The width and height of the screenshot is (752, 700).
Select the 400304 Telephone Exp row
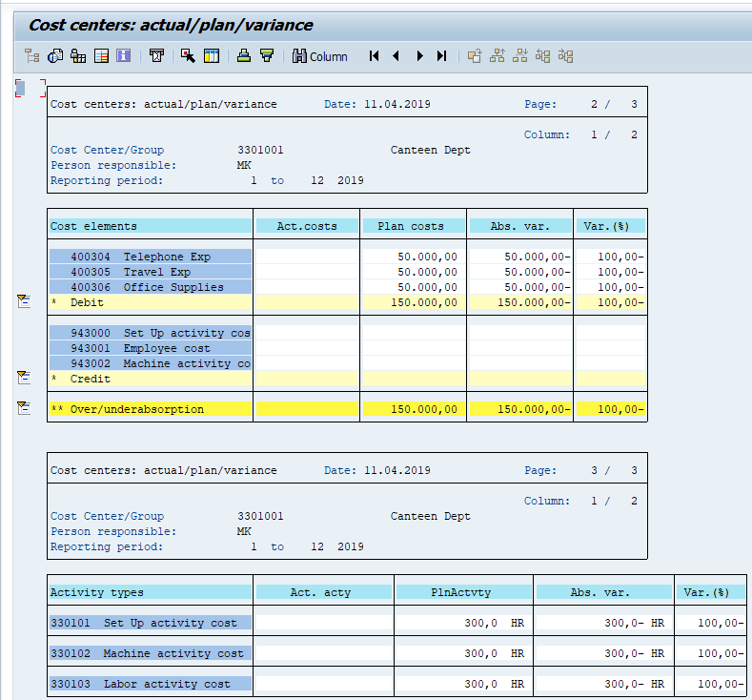pyautogui.click(x=151, y=257)
